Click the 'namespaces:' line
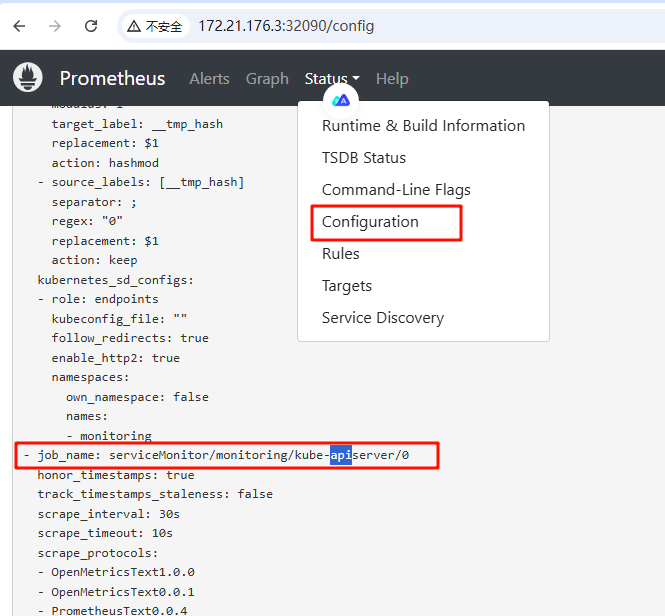Image resolution: width=665 pixels, height=616 pixels. tap(90, 377)
